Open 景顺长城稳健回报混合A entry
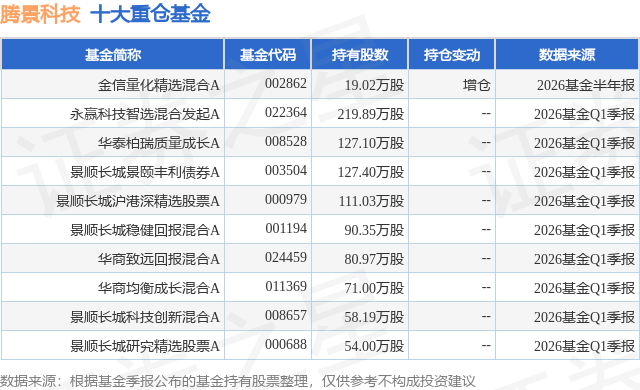This screenshot has height=390, width=640. coord(144,230)
